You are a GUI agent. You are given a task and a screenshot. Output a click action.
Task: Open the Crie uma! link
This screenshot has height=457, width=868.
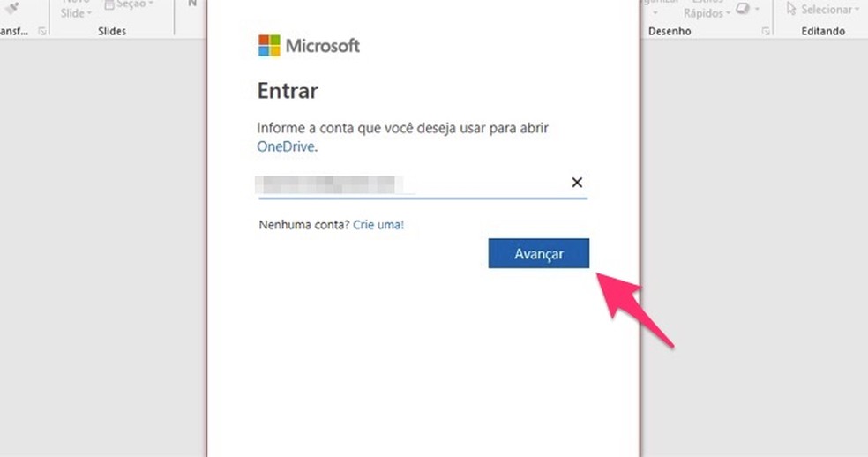click(378, 224)
